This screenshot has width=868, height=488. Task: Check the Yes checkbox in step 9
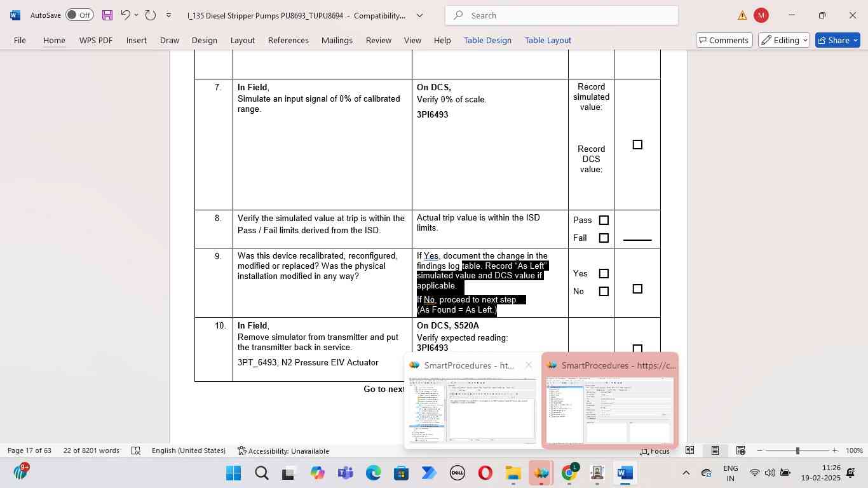604,274
